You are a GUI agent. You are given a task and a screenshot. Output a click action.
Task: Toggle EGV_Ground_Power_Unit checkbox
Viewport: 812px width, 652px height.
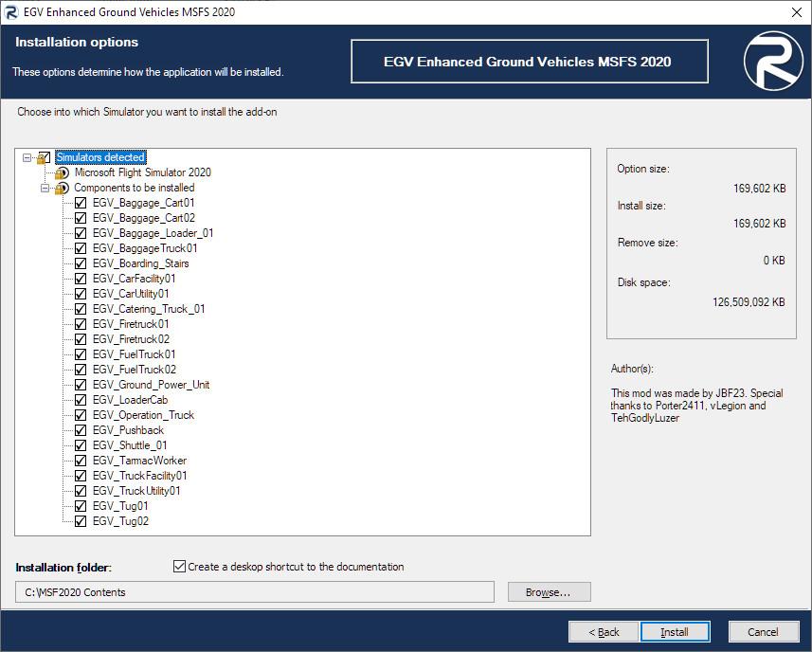(x=81, y=385)
